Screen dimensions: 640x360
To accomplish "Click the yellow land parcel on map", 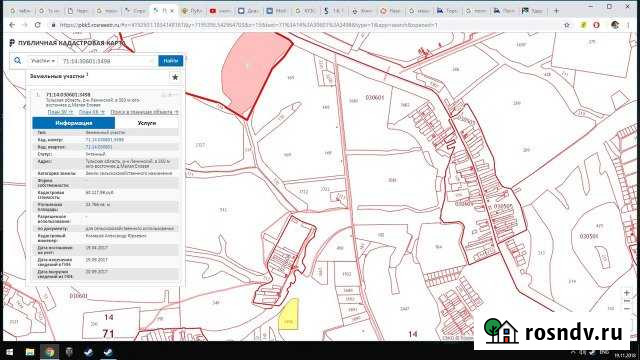I will pyautogui.click(x=289, y=314).
